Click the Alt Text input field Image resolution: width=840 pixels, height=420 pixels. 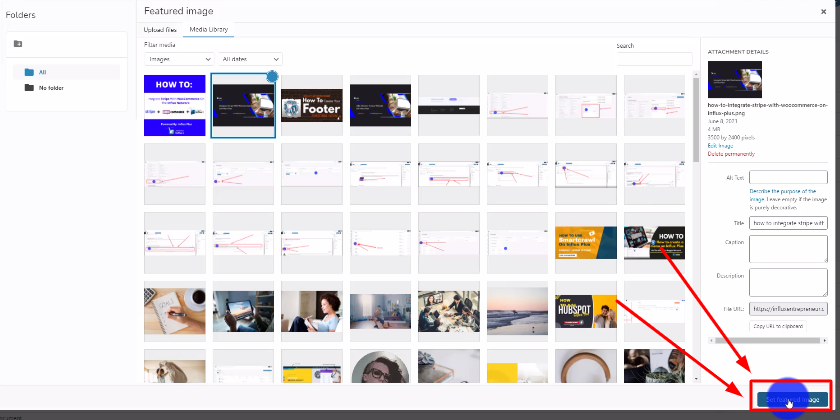click(x=788, y=177)
